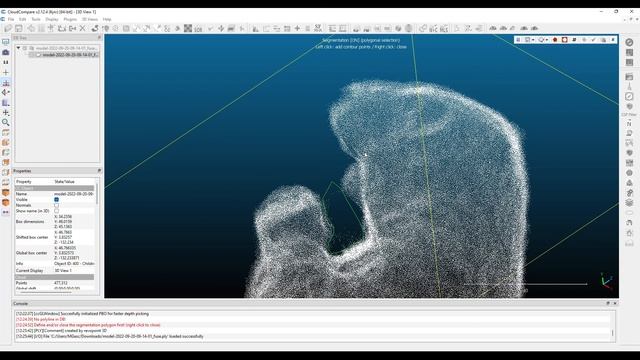Click the SOR filter toolbar icon
The height and width of the screenshot is (360, 640).
[198, 28]
